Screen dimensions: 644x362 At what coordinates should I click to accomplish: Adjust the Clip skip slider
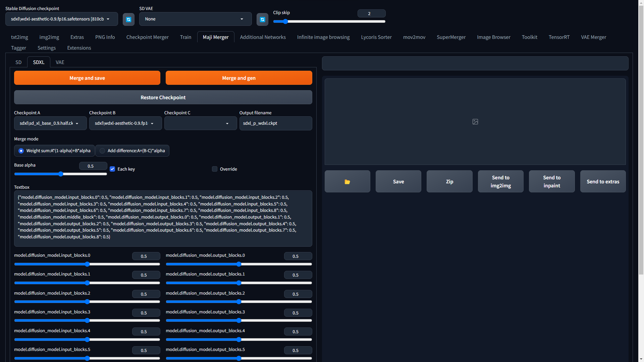pos(285,21)
